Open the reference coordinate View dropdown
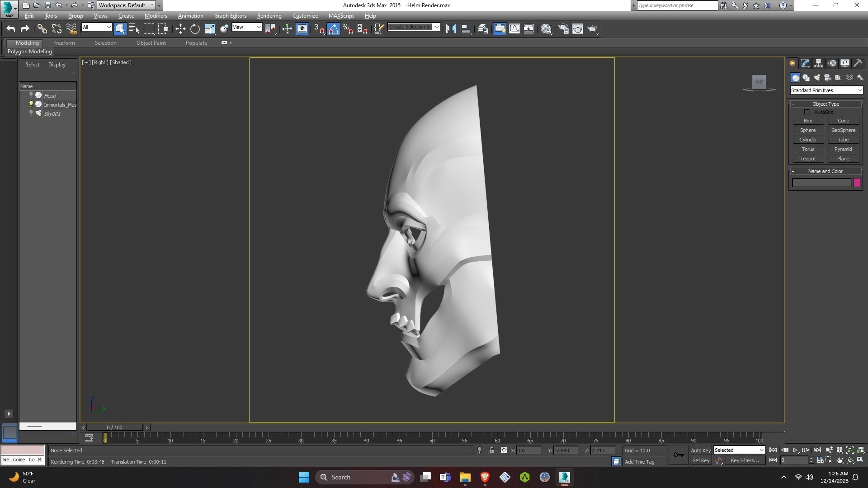This screenshot has height=488, width=868. 247,27
